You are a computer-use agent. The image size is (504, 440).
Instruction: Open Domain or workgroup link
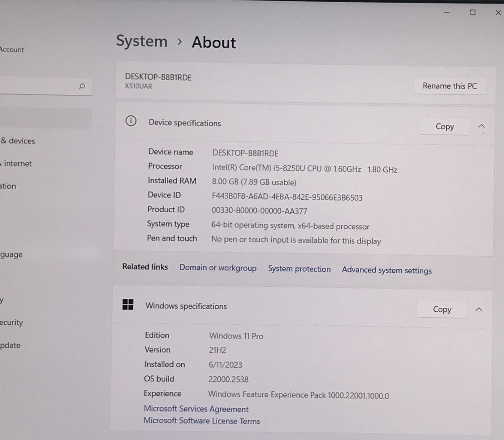[218, 268]
